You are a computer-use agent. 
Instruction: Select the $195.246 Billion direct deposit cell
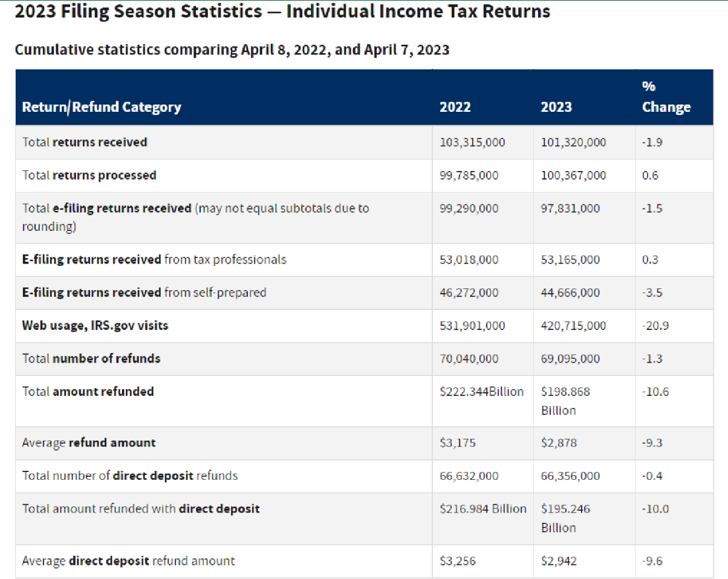[565, 519]
